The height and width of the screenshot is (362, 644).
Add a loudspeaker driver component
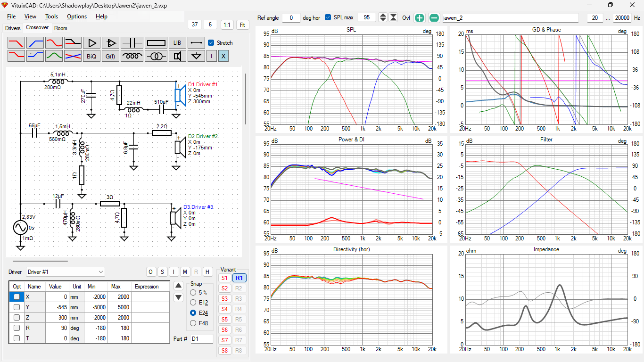click(x=177, y=56)
